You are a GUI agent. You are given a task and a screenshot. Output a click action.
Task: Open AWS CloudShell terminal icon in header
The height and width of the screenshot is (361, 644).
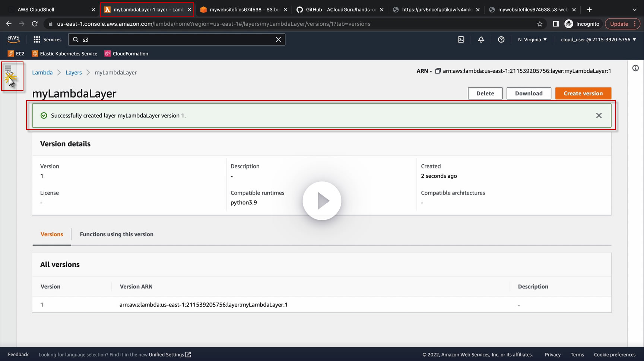coord(461,39)
